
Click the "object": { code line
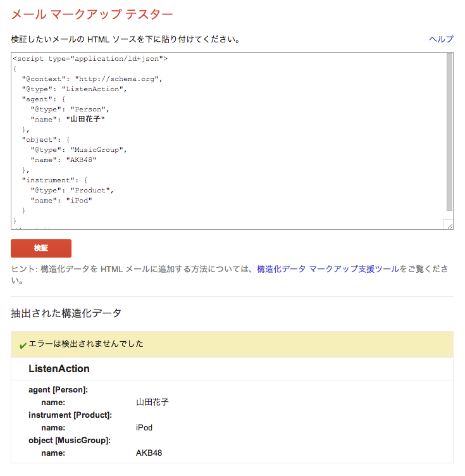click(46, 140)
